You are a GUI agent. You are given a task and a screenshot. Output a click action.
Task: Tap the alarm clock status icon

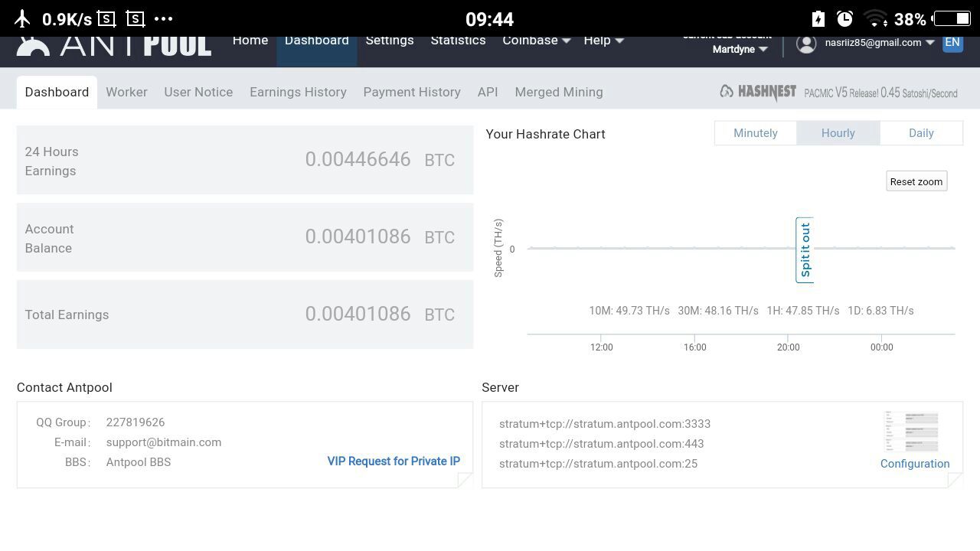(844, 18)
